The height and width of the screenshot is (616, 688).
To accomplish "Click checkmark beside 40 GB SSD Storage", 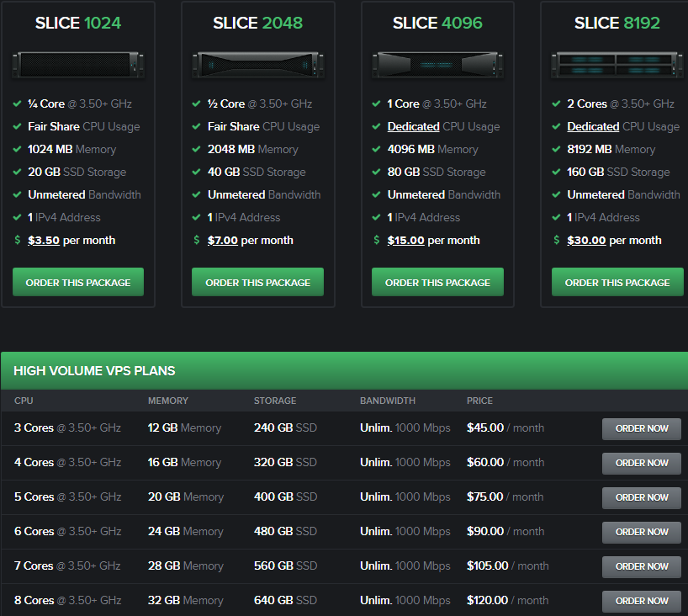I will [197, 172].
